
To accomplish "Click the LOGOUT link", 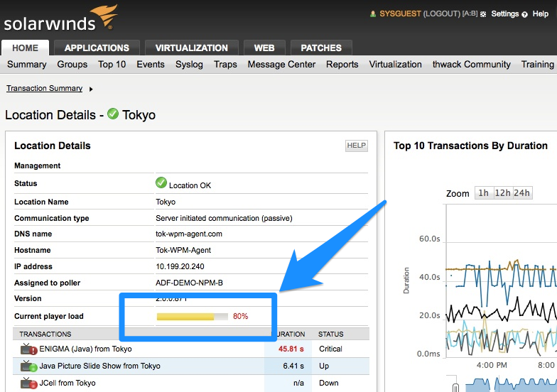I will [442, 14].
